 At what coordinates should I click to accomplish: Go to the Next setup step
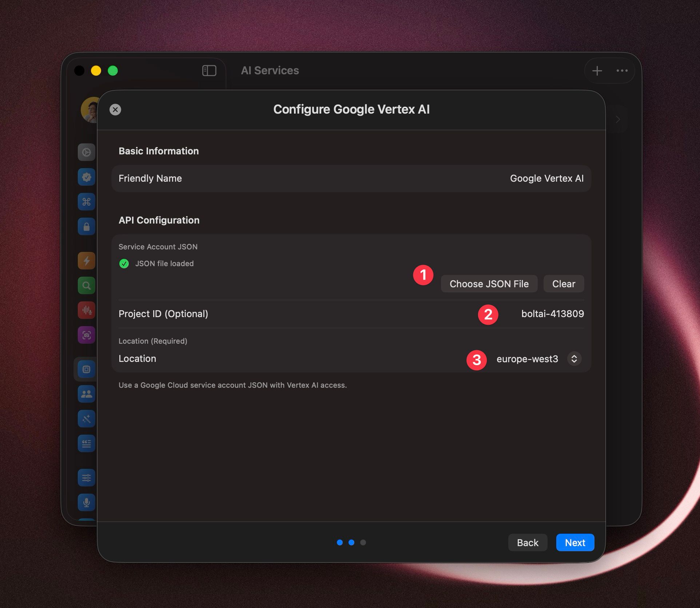coord(575,542)
